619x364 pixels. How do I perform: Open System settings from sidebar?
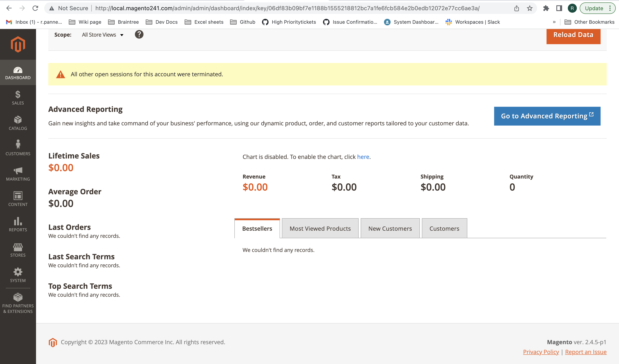pos(18,275)
